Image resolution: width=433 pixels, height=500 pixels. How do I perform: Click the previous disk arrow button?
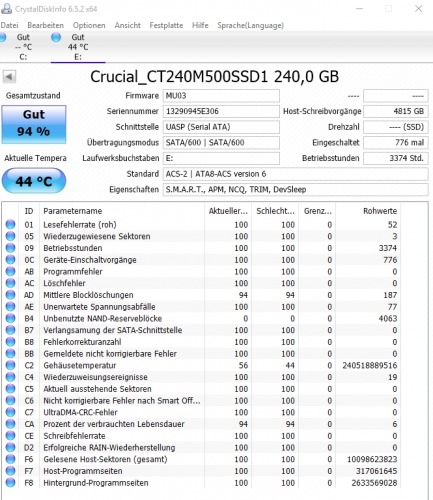pyautogui.click(x=9, y=77)
